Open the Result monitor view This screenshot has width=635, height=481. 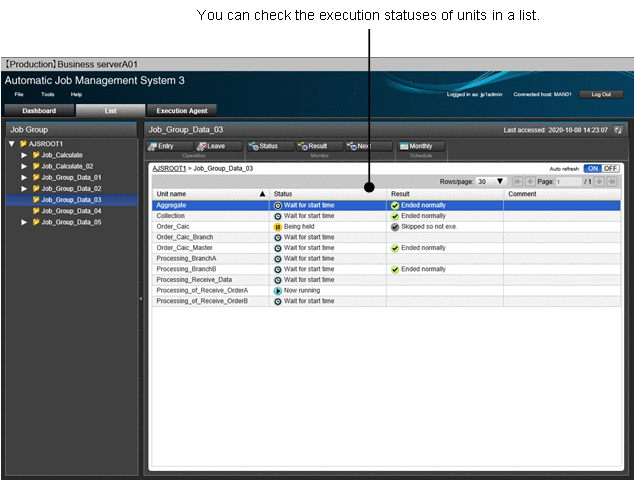point(318,146)
